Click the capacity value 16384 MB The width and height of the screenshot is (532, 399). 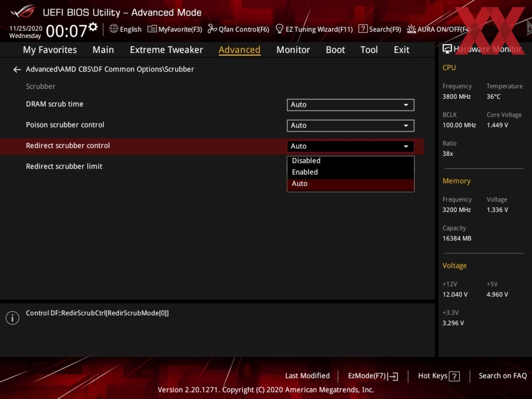point(457,238)
